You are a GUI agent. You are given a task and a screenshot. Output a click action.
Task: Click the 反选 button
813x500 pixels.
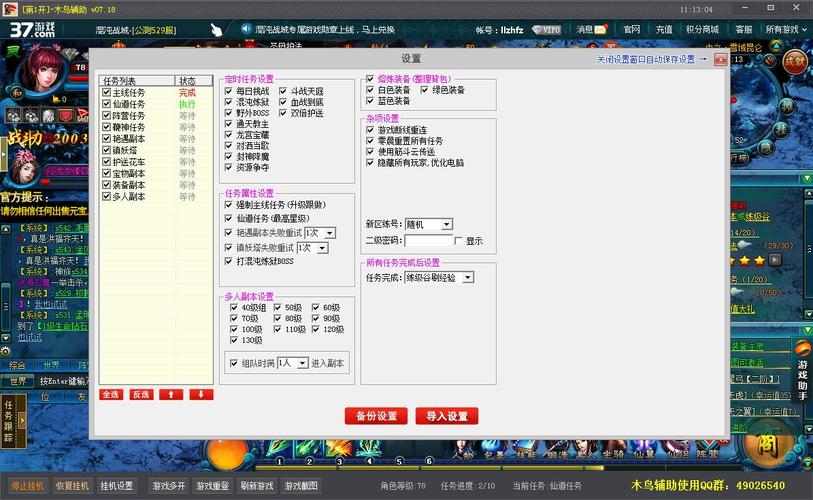(x=141, y=395)
